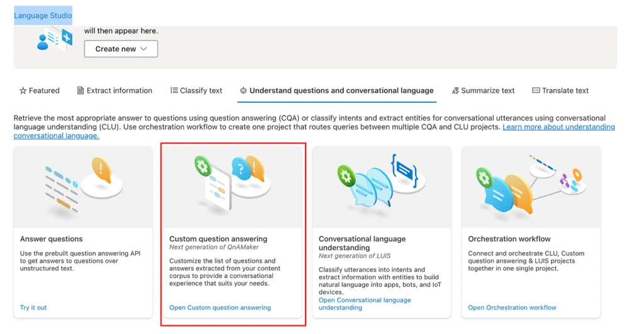Click the Language Studio header link
Viewport: 644px width, 334px height.
click(43, 16)
